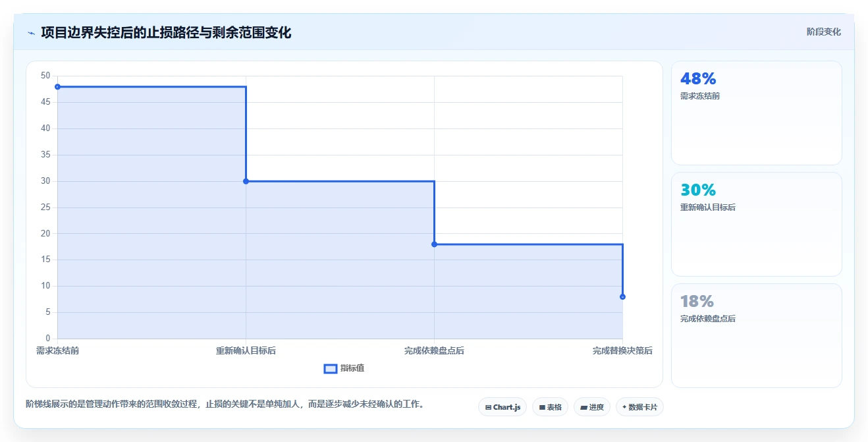Click the 阶段变化 label in the header

823,32
